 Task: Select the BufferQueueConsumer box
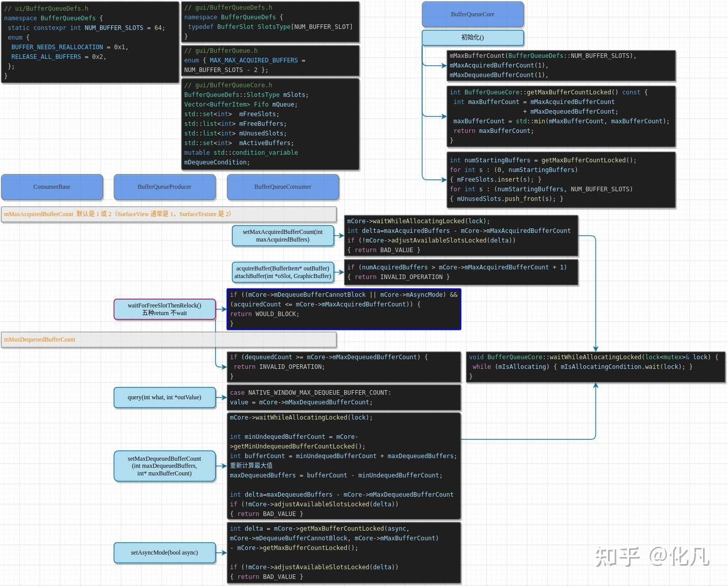283,187
